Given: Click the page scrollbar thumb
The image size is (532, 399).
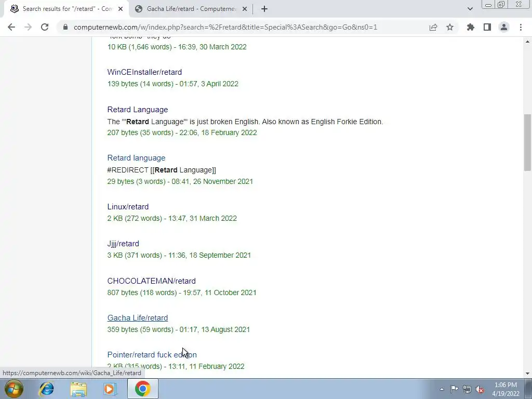Looking at the screenshot, I should [x=527, y=142].
